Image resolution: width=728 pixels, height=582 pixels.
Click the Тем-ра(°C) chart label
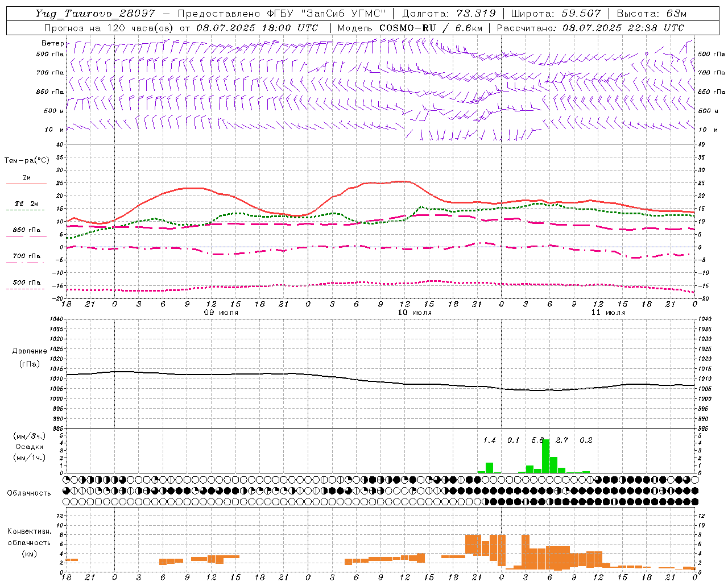pos(27,161)
